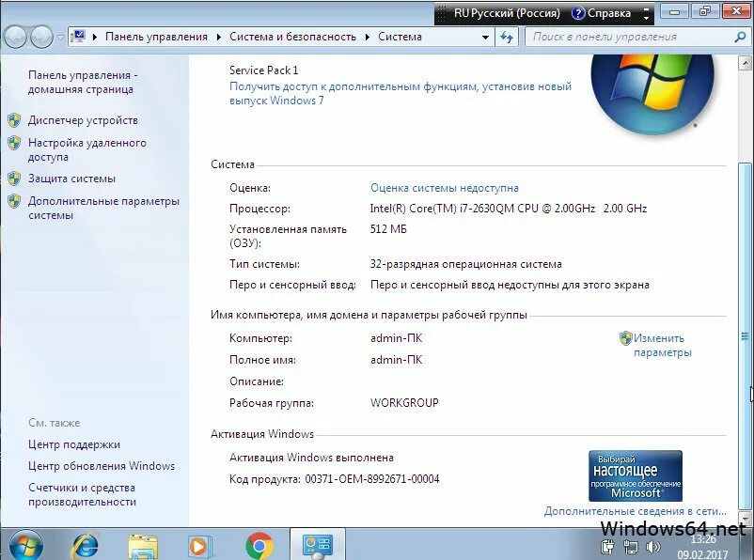Open Windows Media Player taskbar icon
The image size is (754, 560).
click(x=198, y=547)
